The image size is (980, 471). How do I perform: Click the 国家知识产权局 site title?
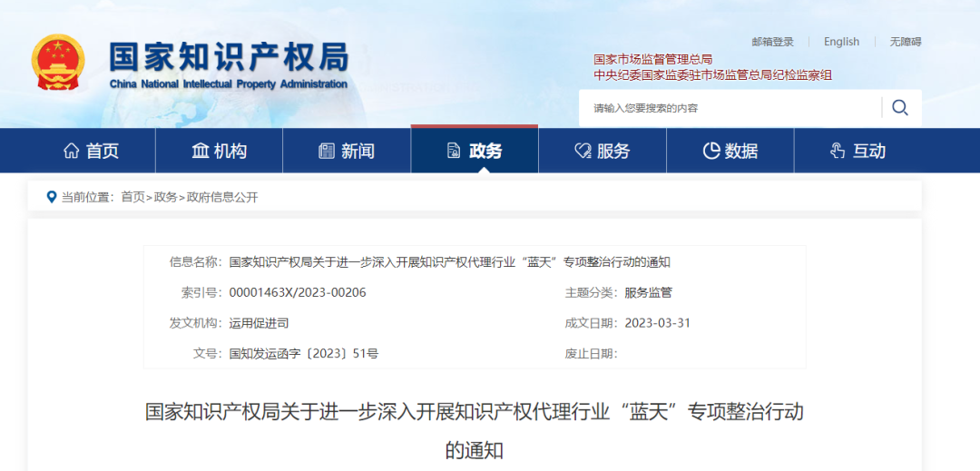[x=228, y=58]
